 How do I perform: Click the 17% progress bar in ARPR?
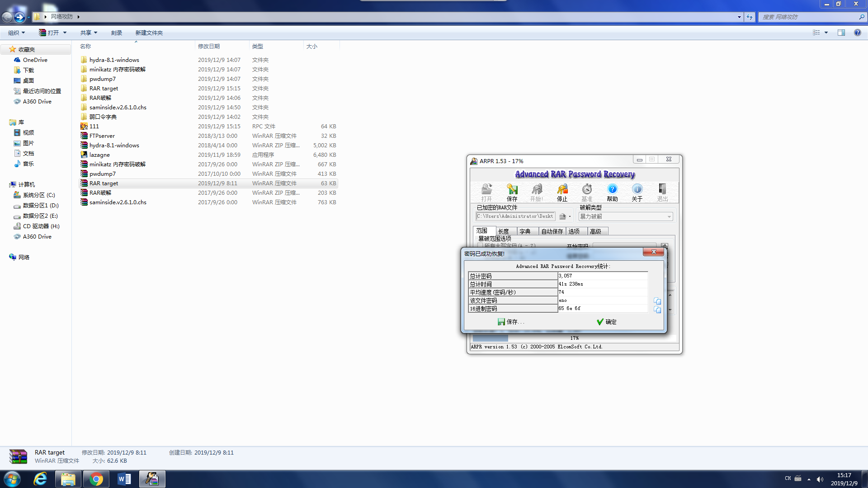coord(574,338)
